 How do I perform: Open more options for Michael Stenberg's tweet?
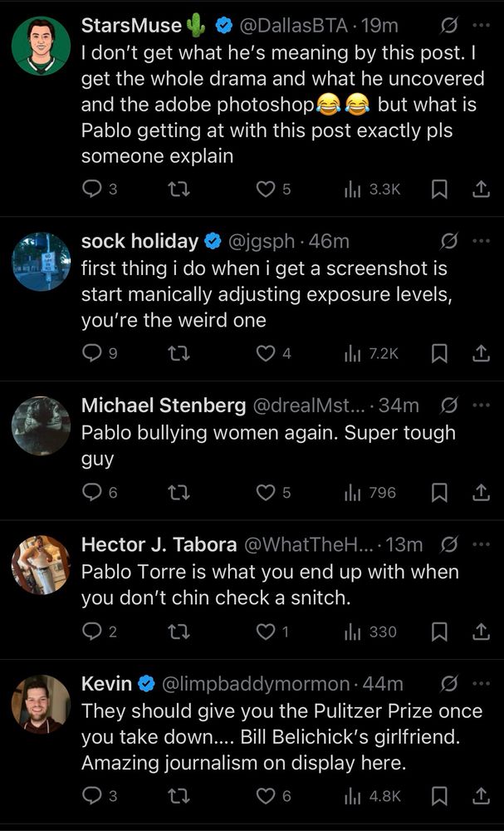[x=481, y=406]
